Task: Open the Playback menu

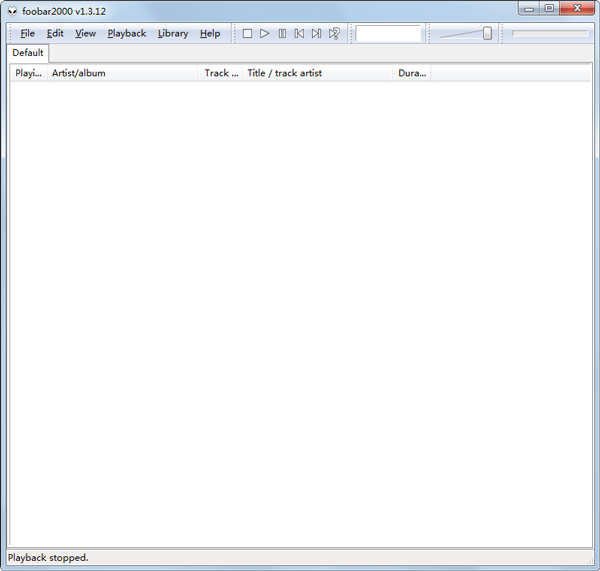Action: 127,34
